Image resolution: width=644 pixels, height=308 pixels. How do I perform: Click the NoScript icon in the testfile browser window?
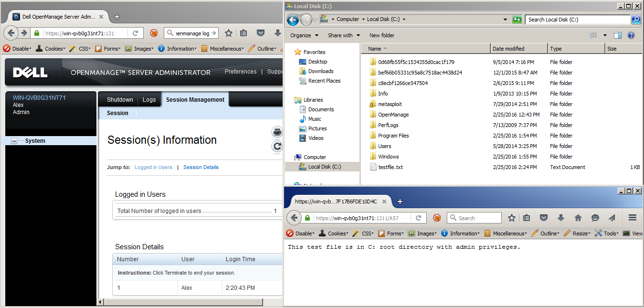[437, 218]
